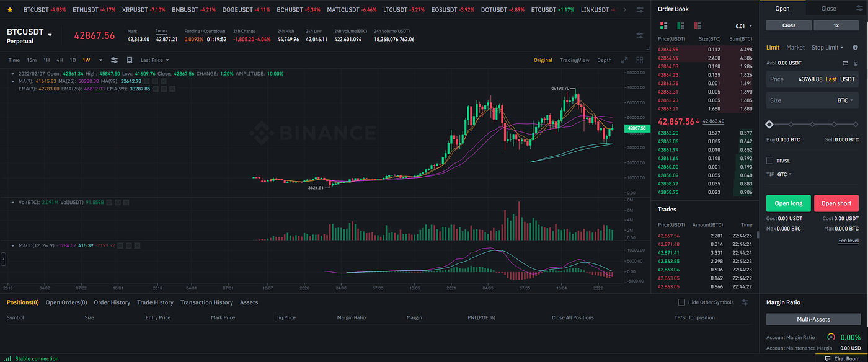Switch to Depth chart view

[x=604, y=60]
